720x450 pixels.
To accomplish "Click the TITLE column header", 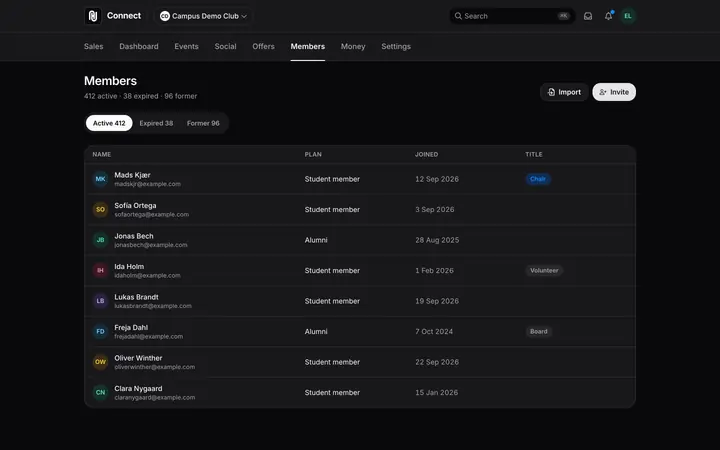I will coord(534,154).
